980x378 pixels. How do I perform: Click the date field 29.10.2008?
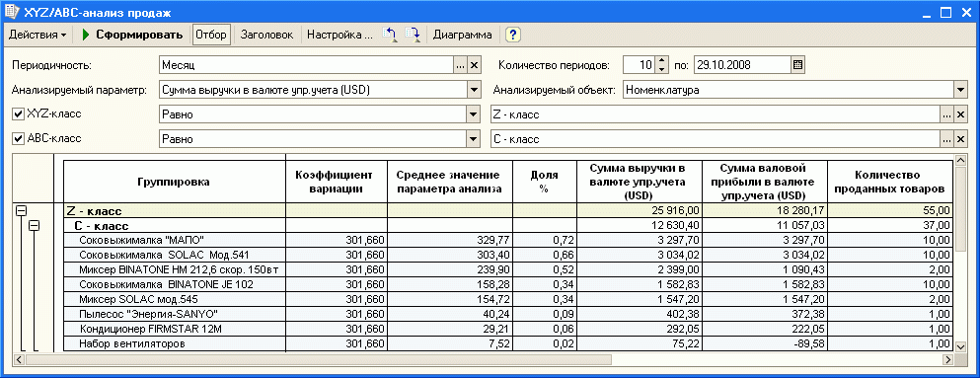point(742,64)
